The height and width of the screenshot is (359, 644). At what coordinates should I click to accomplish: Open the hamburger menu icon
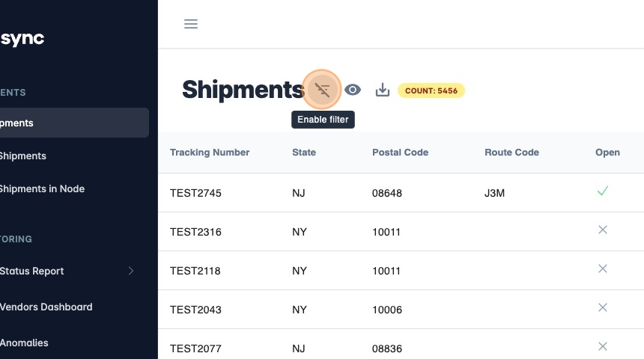click(191, 24)
